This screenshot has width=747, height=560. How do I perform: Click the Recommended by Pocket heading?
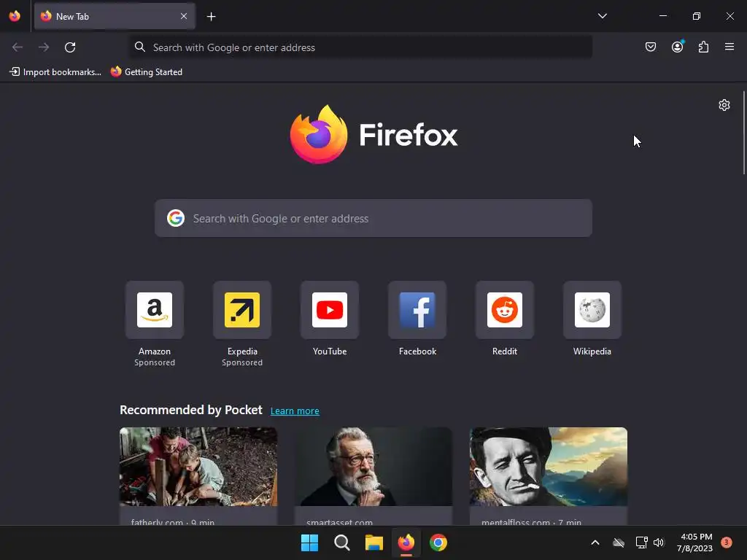[x=191, y=410]
